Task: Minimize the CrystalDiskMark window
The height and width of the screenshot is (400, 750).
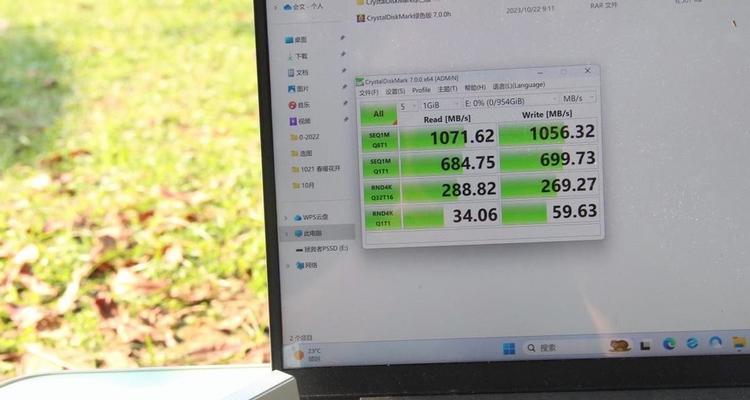Action: [x=540, y=73]
